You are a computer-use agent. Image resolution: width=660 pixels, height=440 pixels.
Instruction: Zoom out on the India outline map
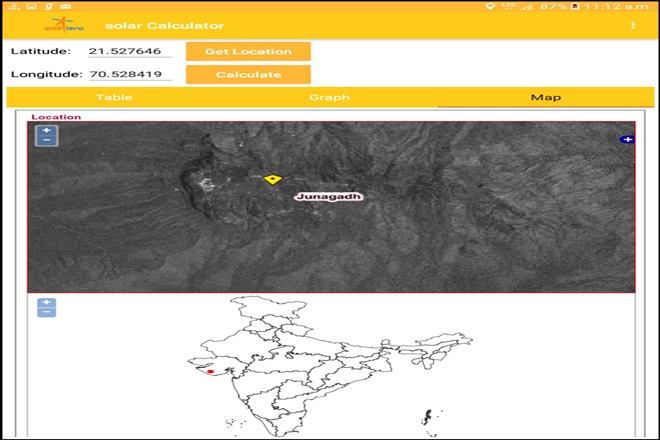point(47,313)
